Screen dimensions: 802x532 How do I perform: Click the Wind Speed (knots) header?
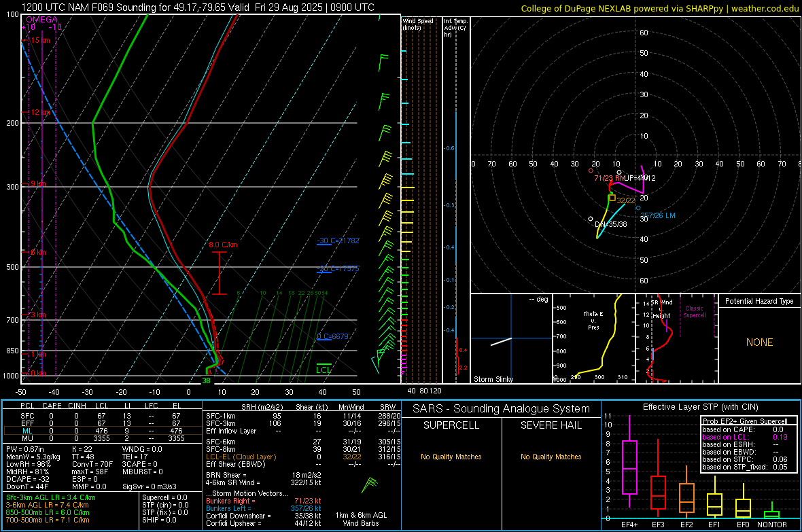point(418,24)
